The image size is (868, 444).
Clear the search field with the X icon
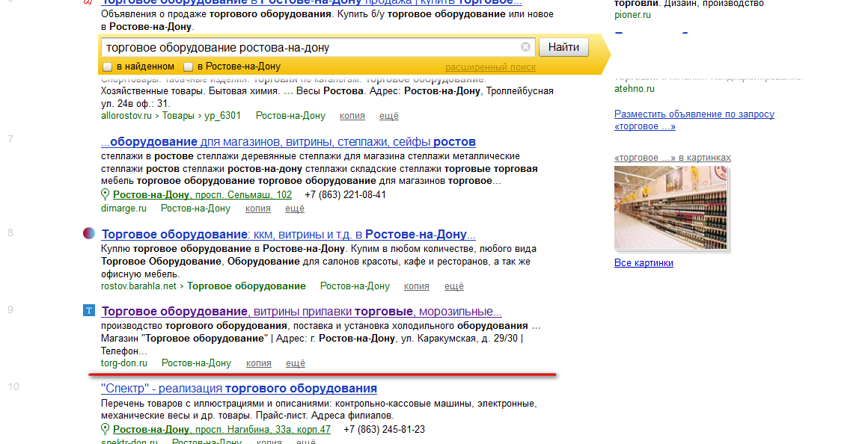click(x=526, y=47)
